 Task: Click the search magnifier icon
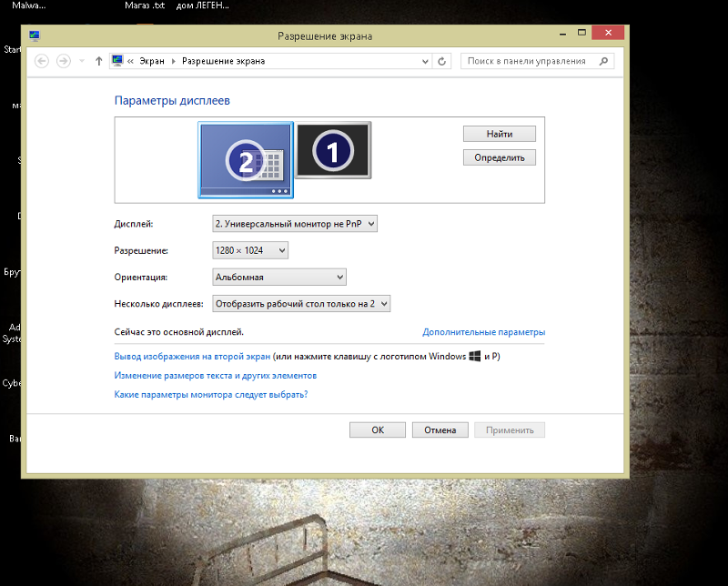(x=603, y=61)
